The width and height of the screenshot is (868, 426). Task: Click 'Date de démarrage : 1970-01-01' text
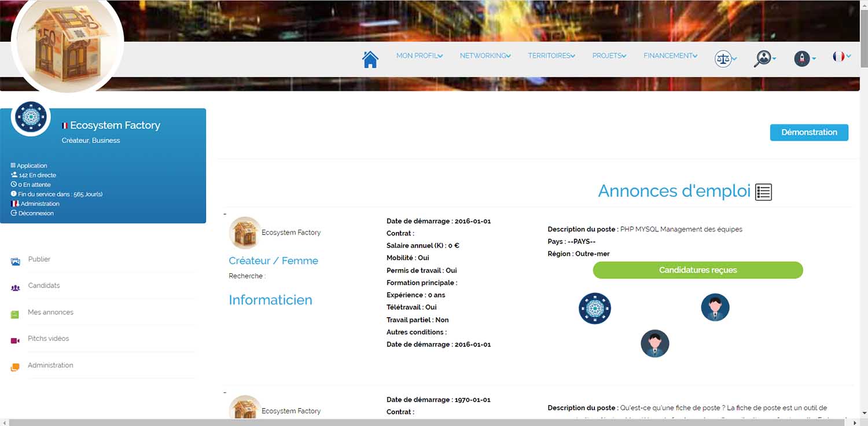[439, 400]
